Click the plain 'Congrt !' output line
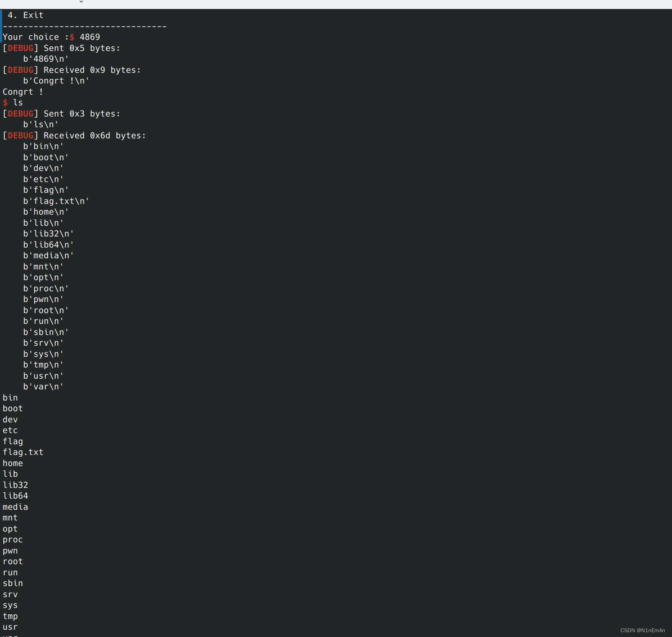Image resolution: width=672 pixels, height=637 pixels. tap(23, 92)
